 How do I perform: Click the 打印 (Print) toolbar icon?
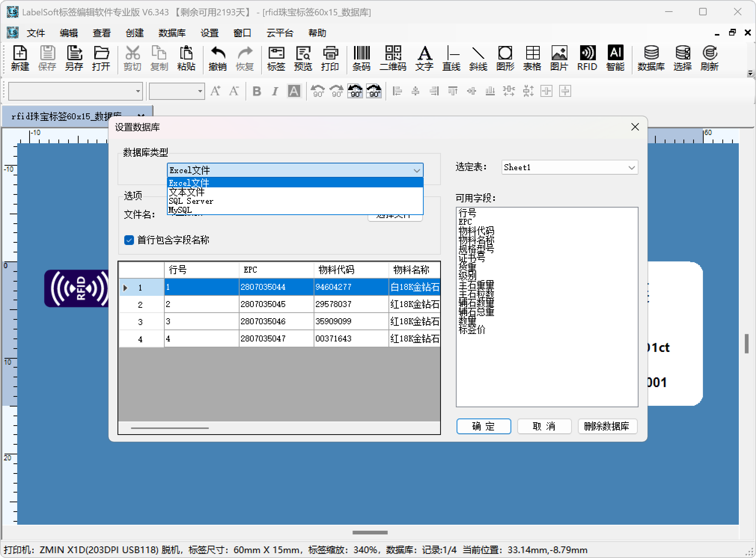click(330, 58)
